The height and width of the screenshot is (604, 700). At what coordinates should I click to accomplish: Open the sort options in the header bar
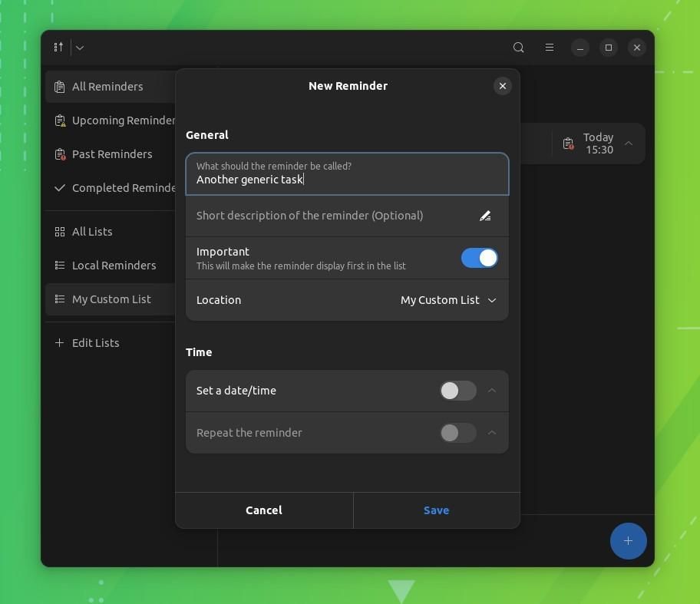[58, 47]
